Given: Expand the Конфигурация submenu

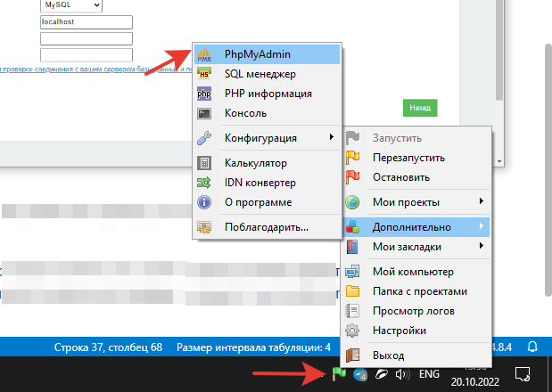Looking at the screenshot, I should (267, 138).
